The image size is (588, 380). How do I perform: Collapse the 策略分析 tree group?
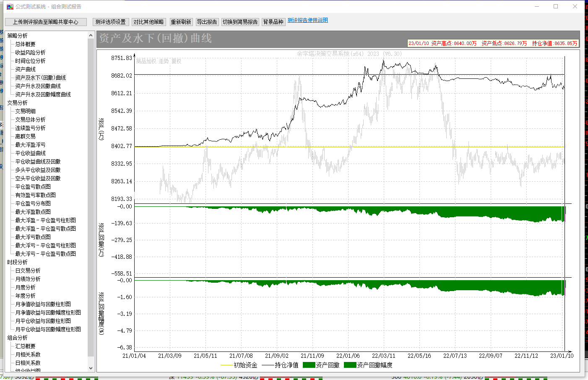17,36
